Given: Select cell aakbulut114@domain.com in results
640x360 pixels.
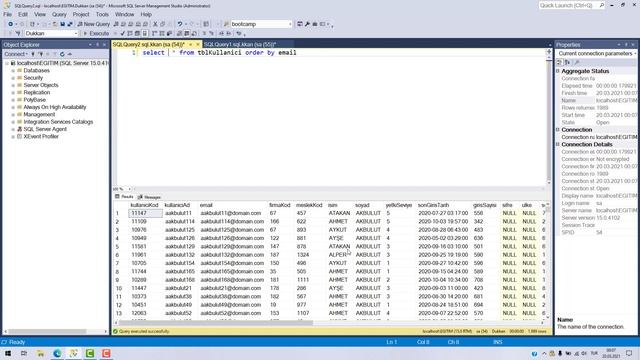Looking at the screenshot, I should tap(232, 222).
